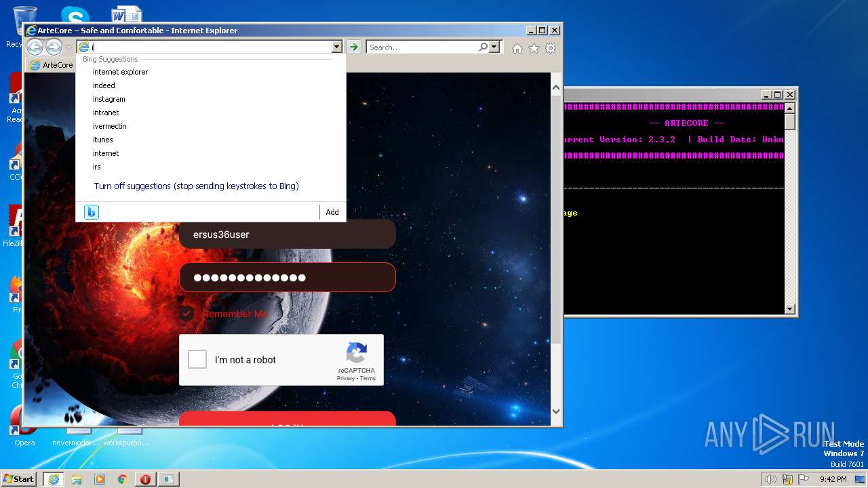868x488 pixels.
Task: Click browser page scrollbar down arrow
Action: (x=556, y=411)
